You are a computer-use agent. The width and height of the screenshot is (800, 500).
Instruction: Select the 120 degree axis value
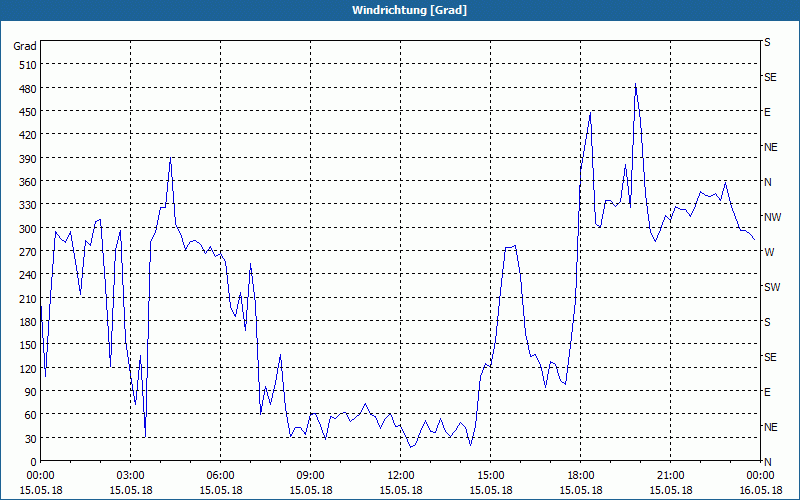pos(28,369)
